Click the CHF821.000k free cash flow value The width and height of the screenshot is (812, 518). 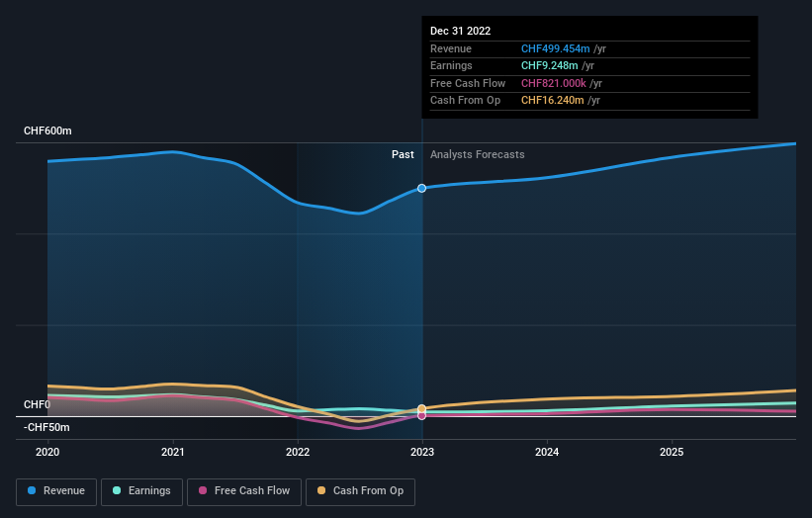coord(554,83)
